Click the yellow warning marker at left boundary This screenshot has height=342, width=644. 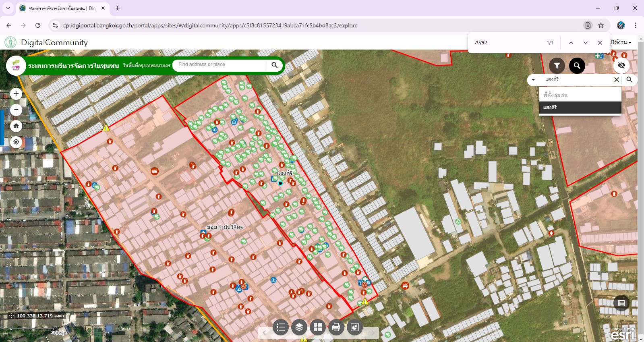point(106,128)
